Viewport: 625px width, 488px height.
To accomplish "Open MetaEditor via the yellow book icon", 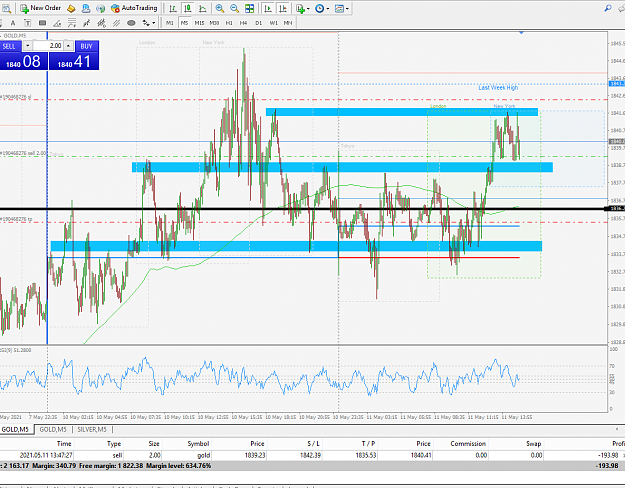I will click(x=71, y=8).
